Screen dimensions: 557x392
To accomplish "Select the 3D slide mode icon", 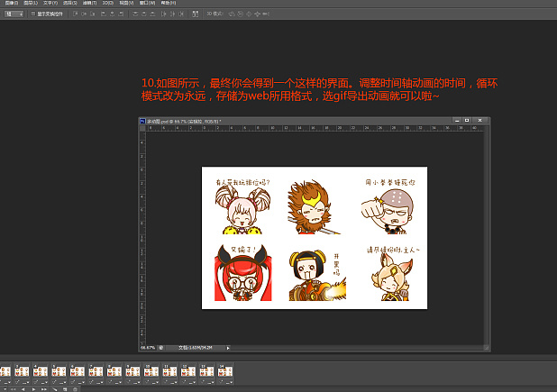I will click(257, 14).
